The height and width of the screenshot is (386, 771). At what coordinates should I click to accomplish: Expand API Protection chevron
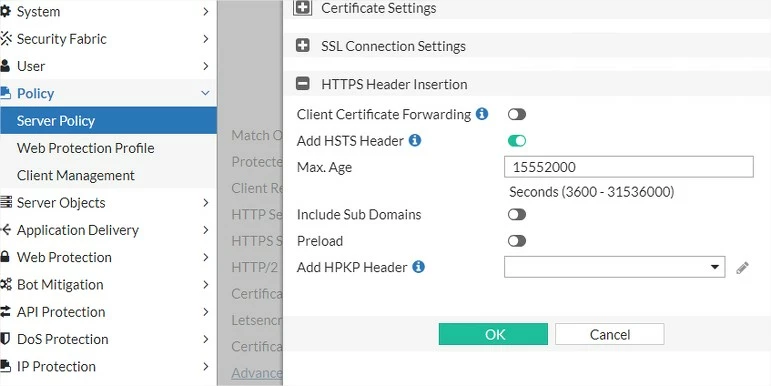[206, 312]
